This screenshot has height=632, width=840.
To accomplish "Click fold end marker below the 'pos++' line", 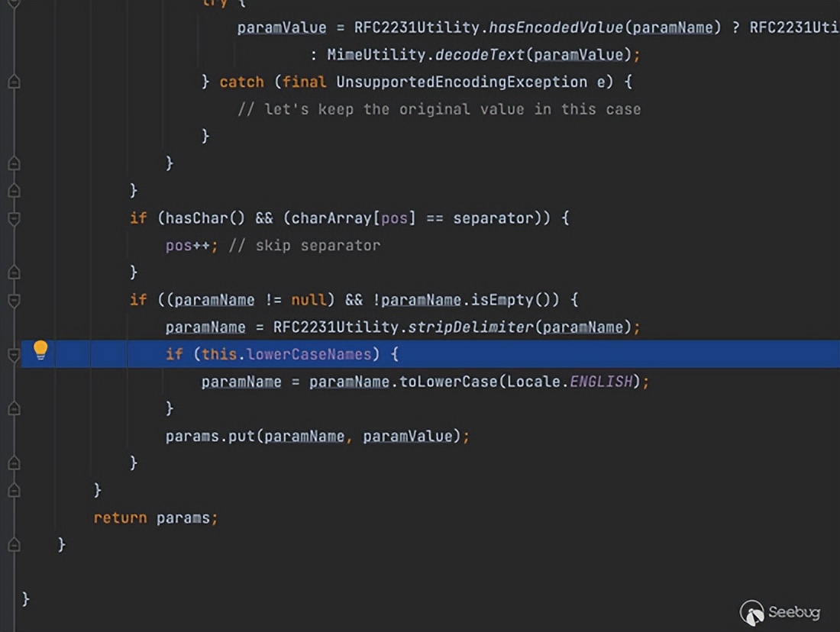I will point(15,272).
